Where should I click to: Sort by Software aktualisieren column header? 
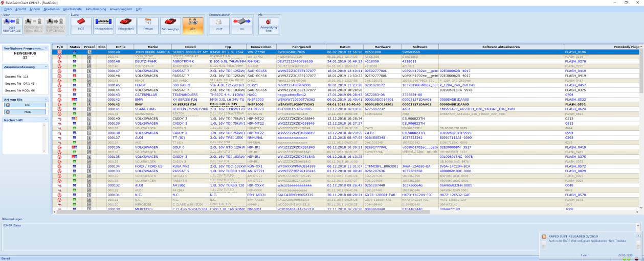(501, 47)
